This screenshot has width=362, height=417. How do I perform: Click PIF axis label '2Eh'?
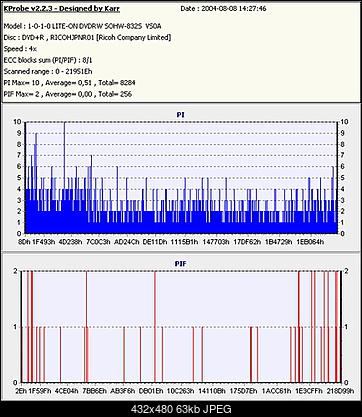(x=21, y=391)
